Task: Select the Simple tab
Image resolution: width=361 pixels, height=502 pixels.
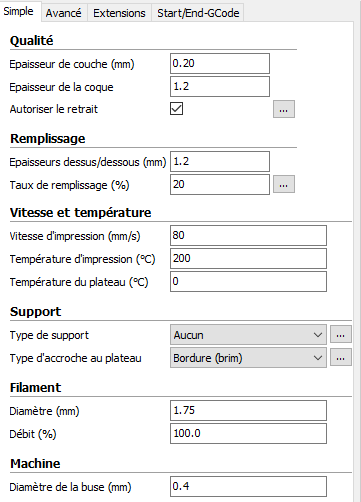Action: [19, 11]
